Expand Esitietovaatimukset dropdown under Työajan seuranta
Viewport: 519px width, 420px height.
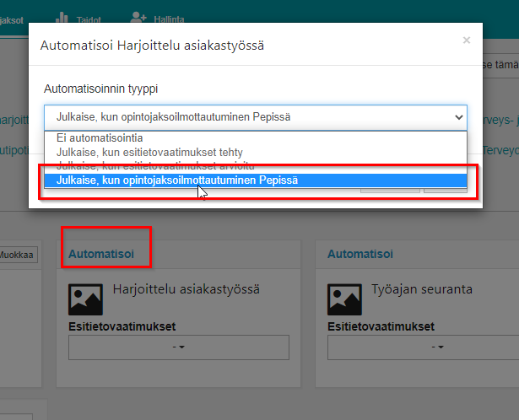point(437,347)
